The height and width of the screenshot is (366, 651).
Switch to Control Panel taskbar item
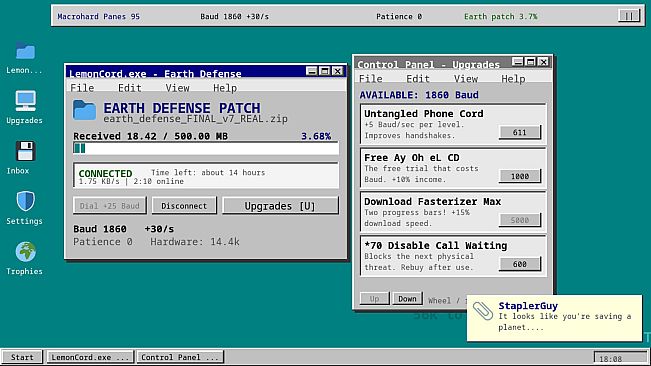[180, 357]
